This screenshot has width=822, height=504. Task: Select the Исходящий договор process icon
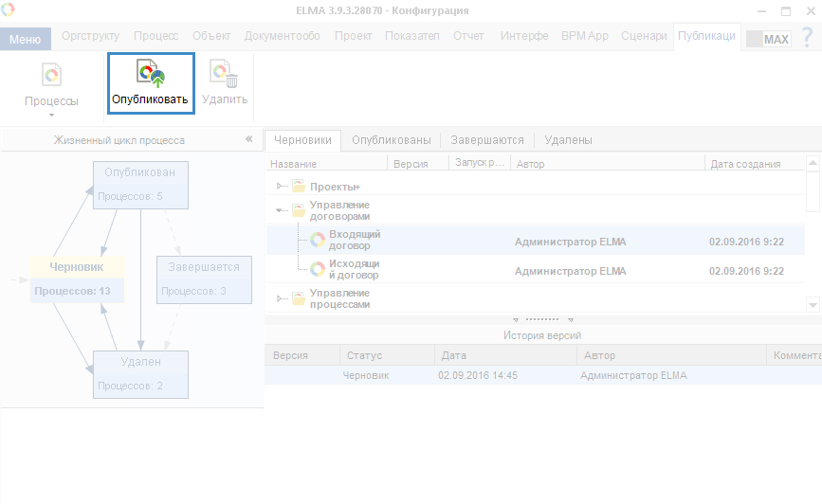[318, 269]
